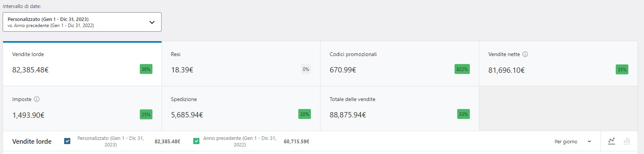
Task: Click the Vendite nette info icon
Action: point(525,54)
